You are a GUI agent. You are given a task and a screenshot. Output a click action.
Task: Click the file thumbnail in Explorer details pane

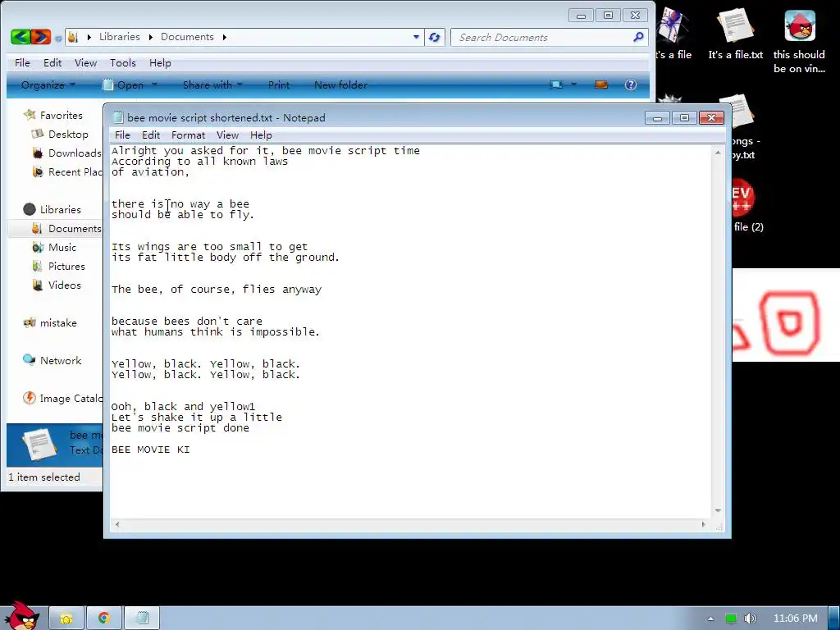(39, 444)
